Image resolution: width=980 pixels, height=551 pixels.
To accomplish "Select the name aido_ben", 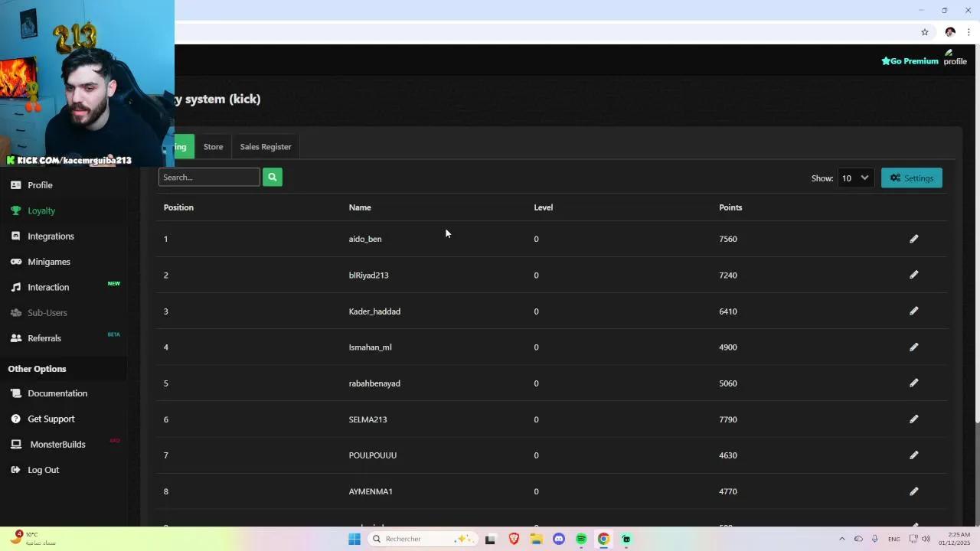I will pos(365,239).
